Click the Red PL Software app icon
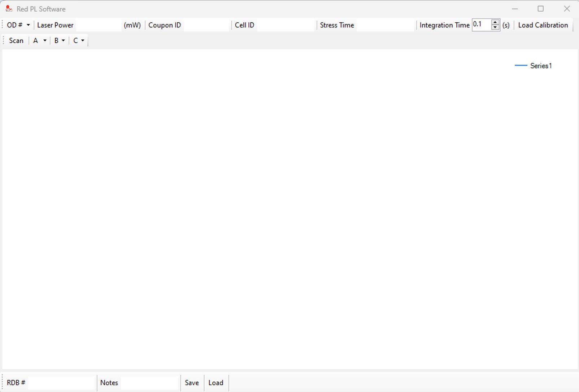This screenshot has height=392, width=579. [x=9, y=9]
